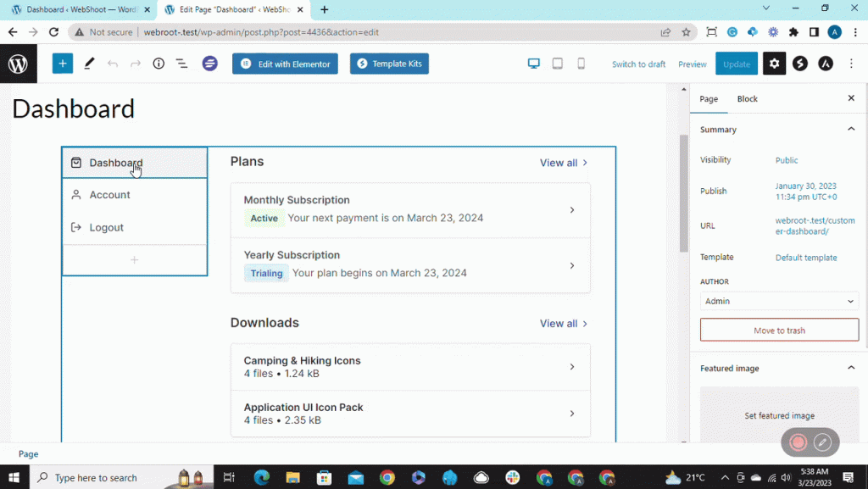Switch to mobile preview mode
Viewport: 868px width, 489px height.
click(x=581, y=63)
